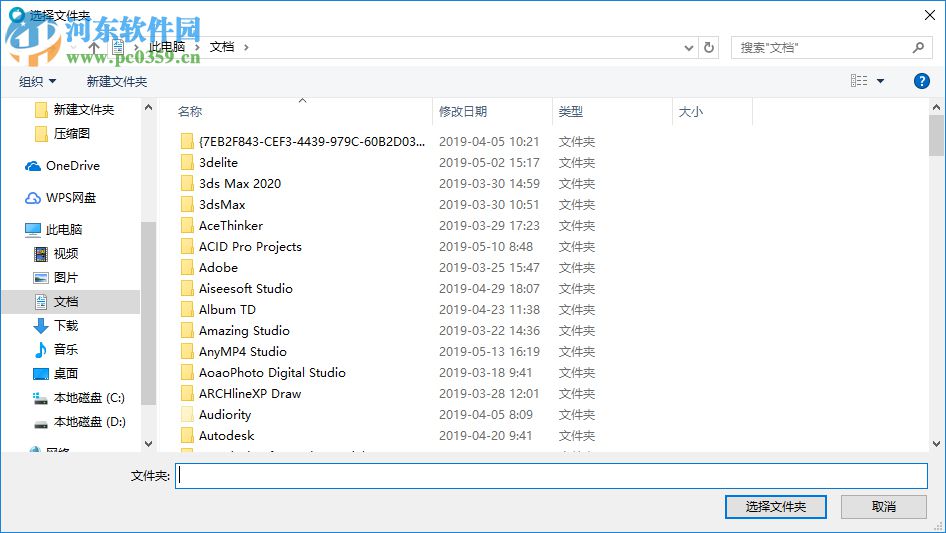Image resolution: width=946 pixels, height=533 pixels.
Task: Open the 组织 dropdown menu
Action: [x=37, y=81]
